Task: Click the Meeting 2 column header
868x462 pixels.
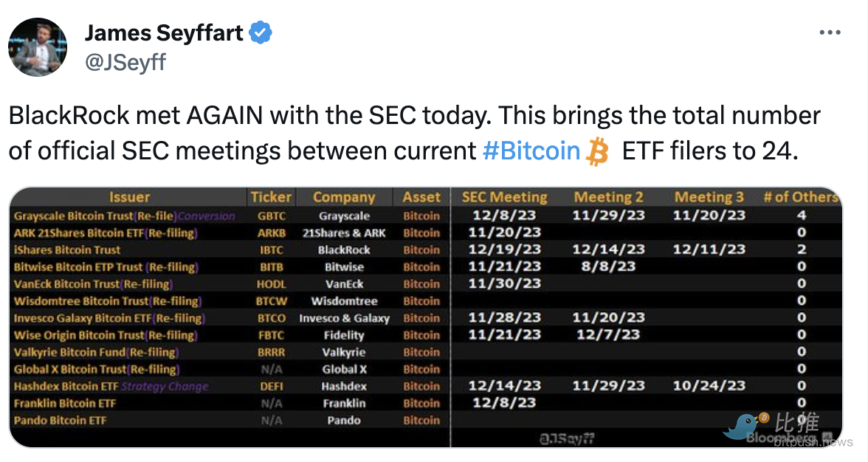Action: (x=608, y=197)
